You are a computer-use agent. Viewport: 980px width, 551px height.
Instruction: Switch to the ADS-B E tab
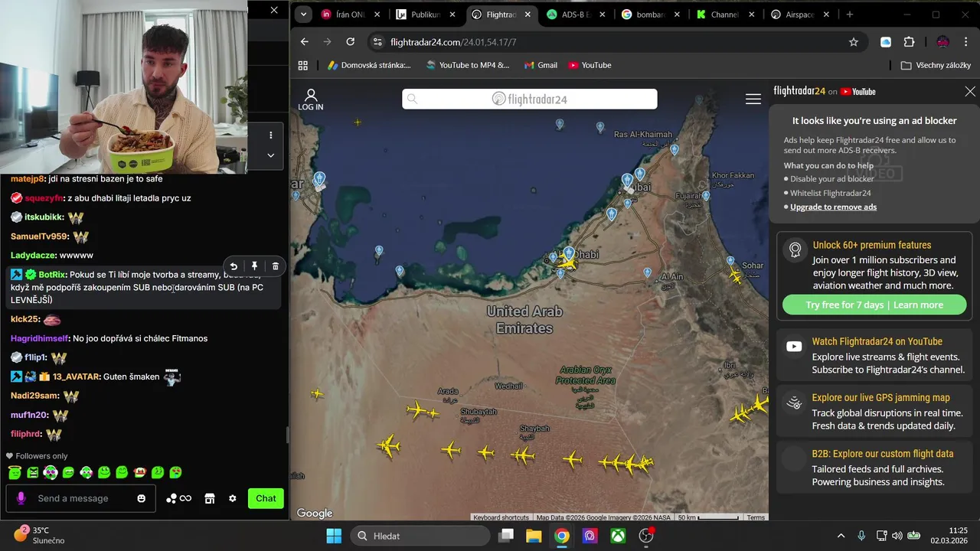pyautogui.click(x=574, y=15)
